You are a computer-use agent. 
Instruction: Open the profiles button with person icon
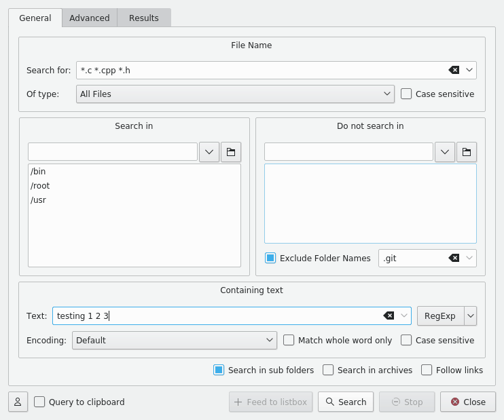tap(18, 402)
